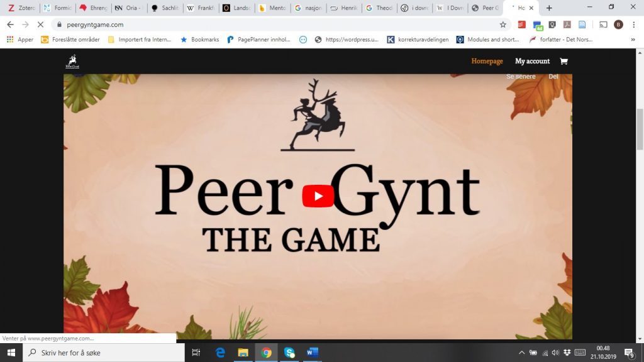The image size is (644, 362).
Task: Open the PagePlanner innhol... bookmark
Action: (x=258, y=40)
